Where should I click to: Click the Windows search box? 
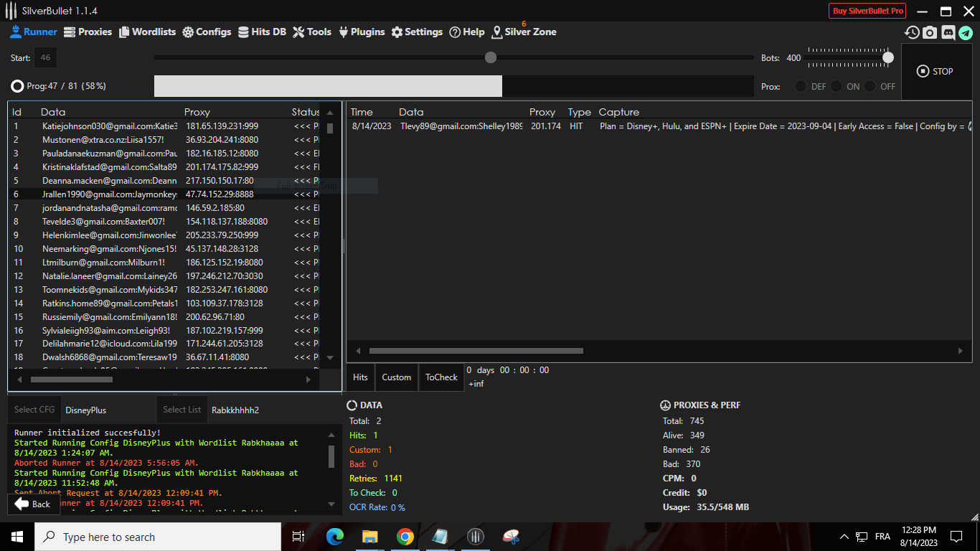pyautogui.click(x=158, y=537)
